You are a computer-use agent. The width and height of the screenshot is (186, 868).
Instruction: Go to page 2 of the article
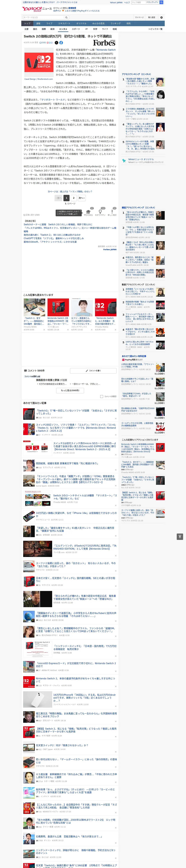(74, 198)
